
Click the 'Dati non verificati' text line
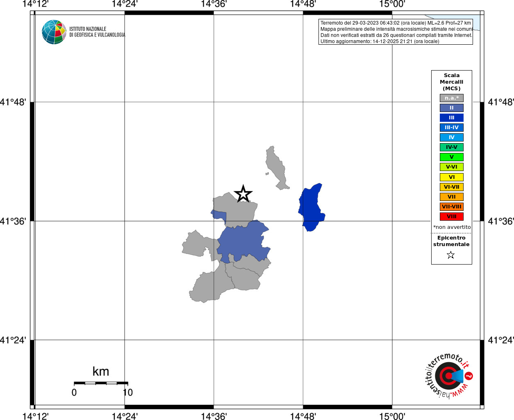click(396, 35)
